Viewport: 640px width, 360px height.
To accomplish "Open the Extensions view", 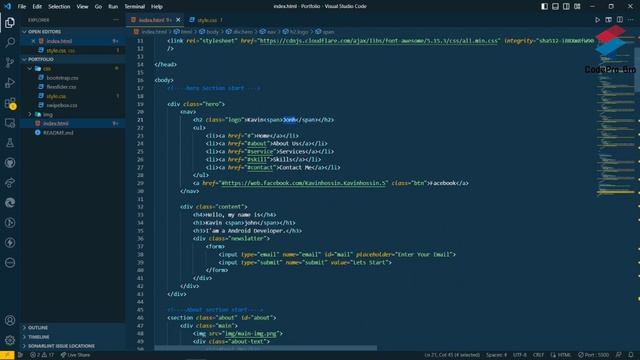I will pyautogui.click(x=10, y=103).
